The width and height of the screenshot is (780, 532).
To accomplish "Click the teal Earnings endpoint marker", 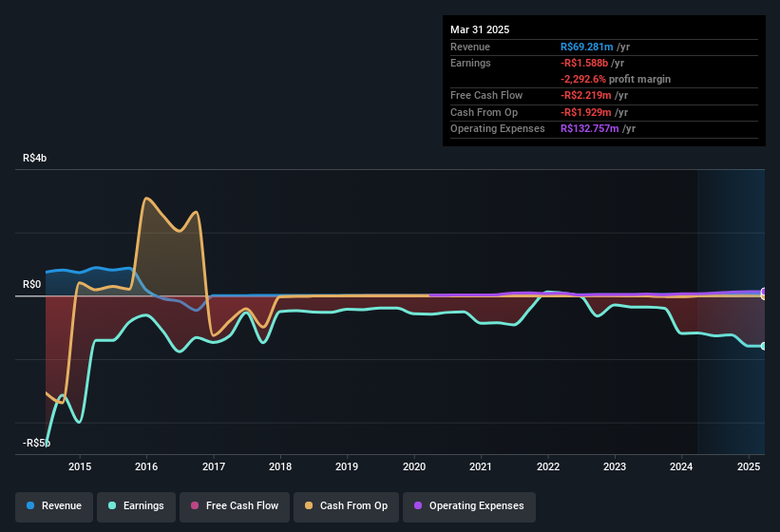I will [x=764, y=346].
